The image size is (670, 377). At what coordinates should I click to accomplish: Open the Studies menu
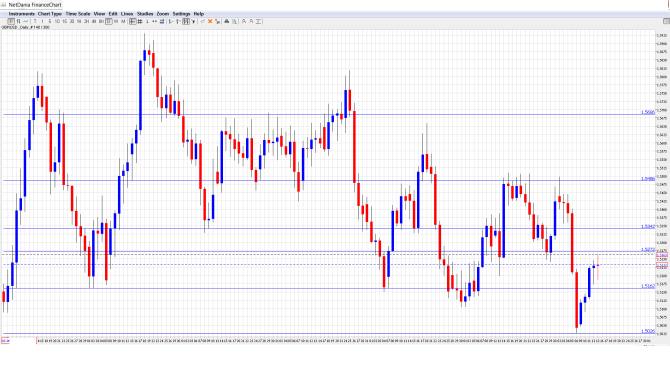[x=145, y=14]
